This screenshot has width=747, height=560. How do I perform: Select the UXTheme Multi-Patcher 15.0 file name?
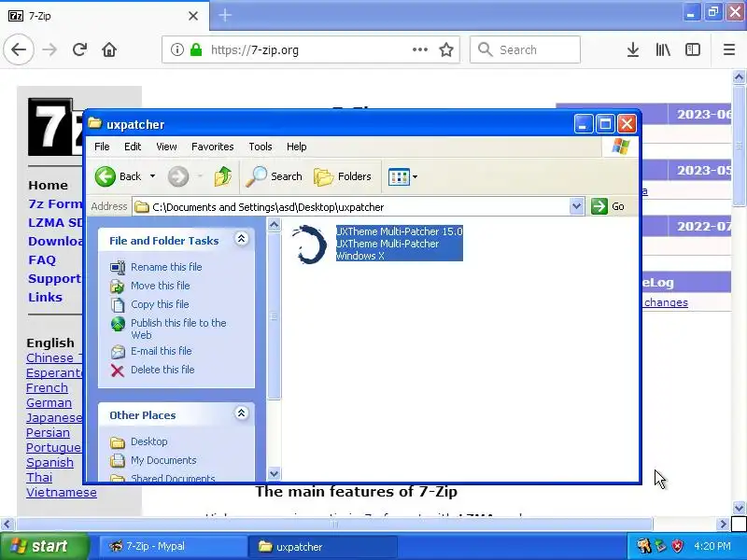pyautogui.click(x=400, y=231)
